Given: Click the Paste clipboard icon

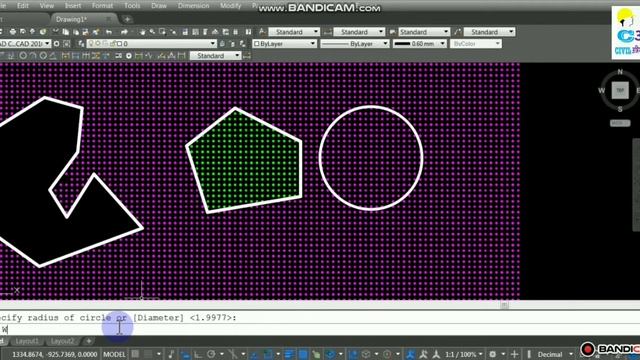Looking at the screenshot, I should (x=76, y=32).
